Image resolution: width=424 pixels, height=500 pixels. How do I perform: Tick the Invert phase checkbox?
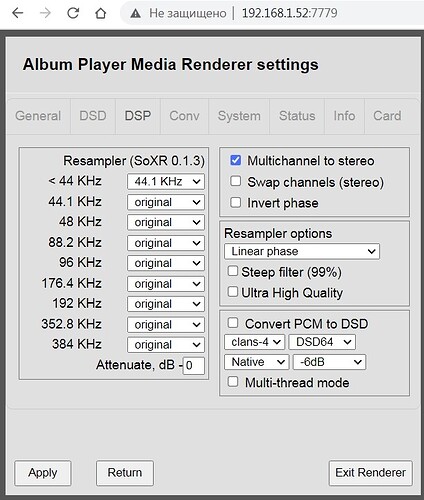coord(236,202)
